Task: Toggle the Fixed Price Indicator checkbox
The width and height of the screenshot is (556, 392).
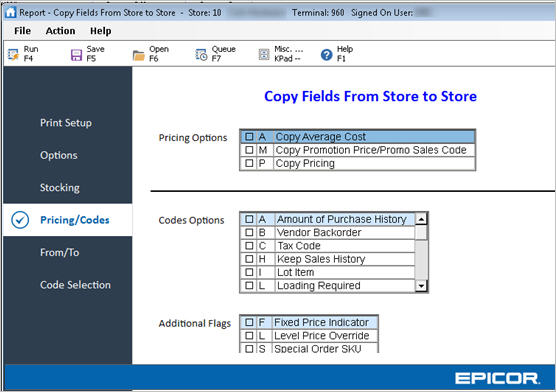Action: pos(249,322)
